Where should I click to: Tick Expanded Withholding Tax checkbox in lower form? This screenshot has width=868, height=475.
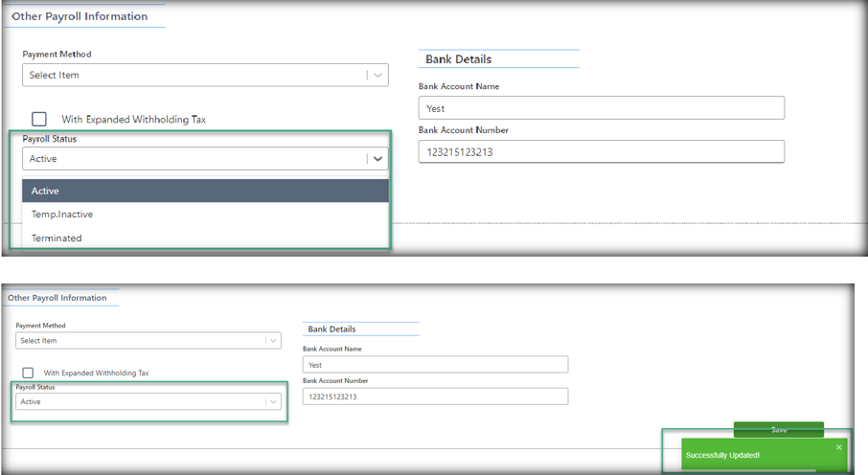tap(28, 373)
